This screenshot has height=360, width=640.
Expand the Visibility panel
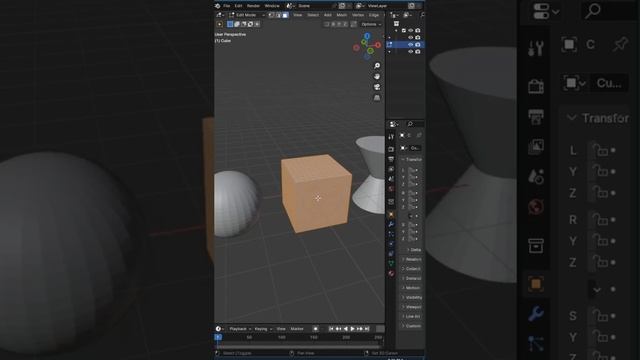(412, 298)
